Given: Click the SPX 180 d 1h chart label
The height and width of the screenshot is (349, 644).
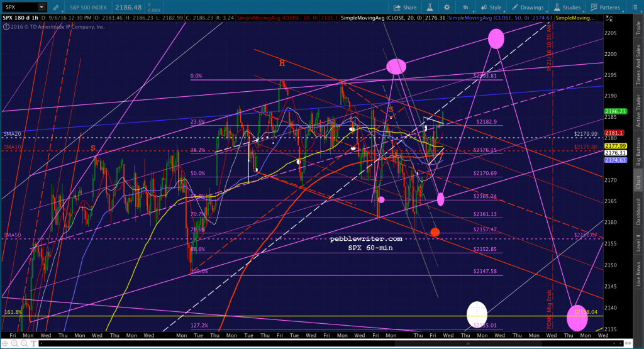Looking at the screenshot, I should (20, 18).
